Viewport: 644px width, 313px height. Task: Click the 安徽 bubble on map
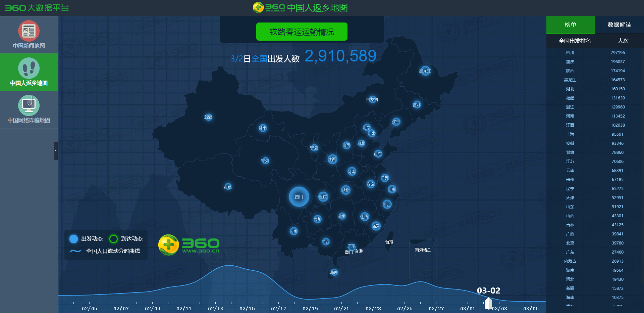371,184
